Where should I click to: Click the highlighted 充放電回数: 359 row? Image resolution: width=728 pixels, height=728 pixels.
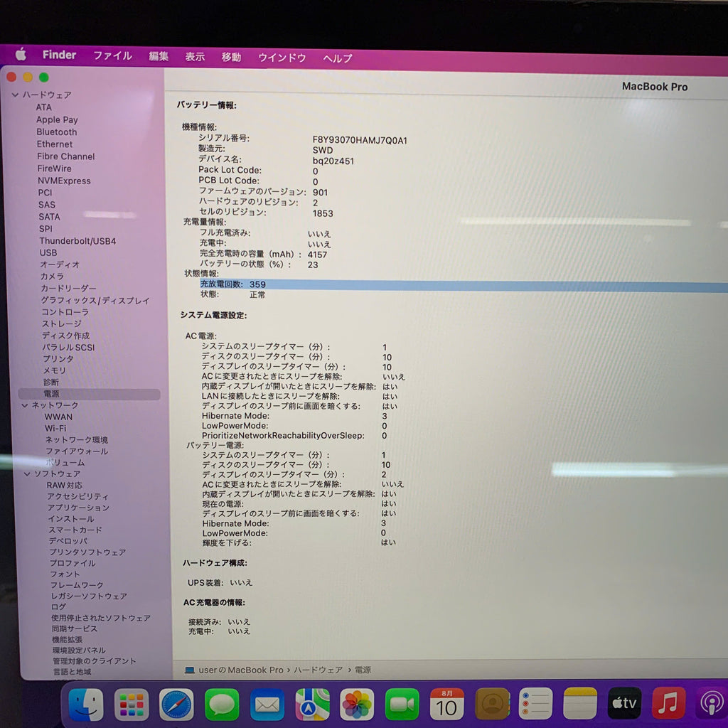tap(464, 284)
